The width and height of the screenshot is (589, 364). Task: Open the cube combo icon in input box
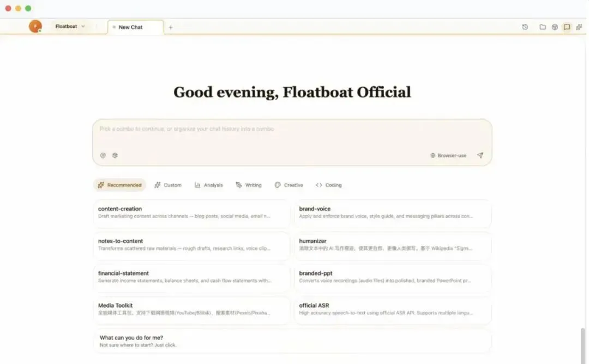click(115, 155)
